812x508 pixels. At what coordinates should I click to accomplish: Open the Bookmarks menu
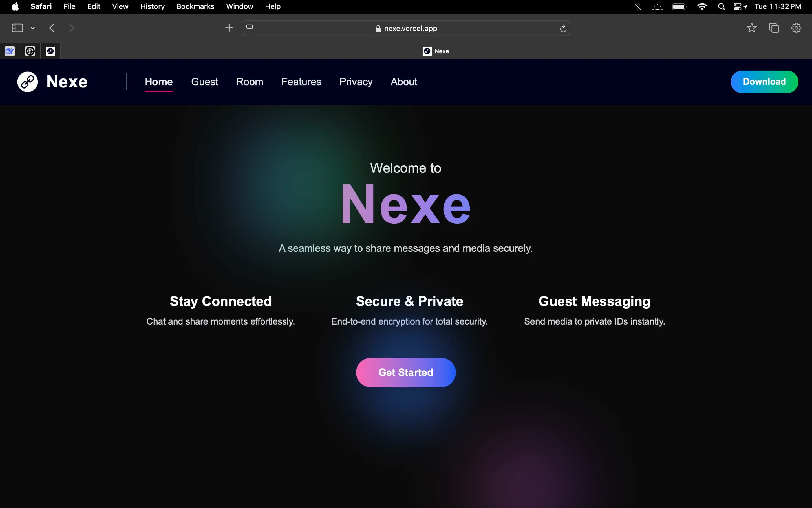click(195, 6)
